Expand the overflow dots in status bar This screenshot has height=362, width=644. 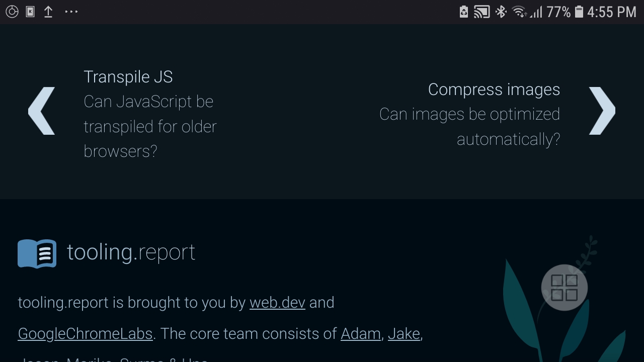point(71,11)
